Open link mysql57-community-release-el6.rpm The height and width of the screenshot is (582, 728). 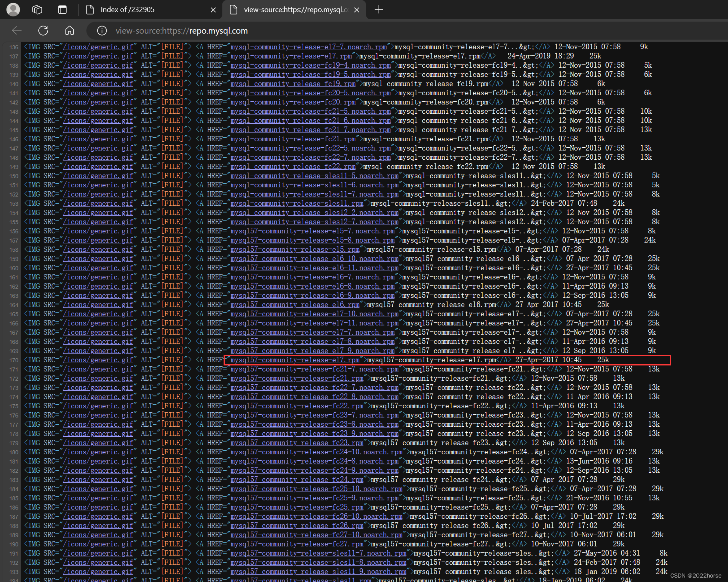point(295,305)
